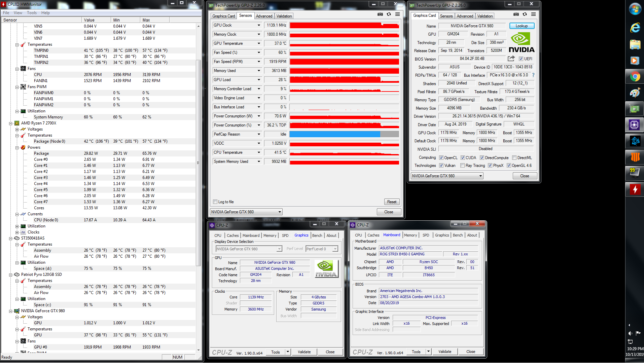Switch to Advanced tab in GPU-Z Sensors window

click(x=264, y=16)
